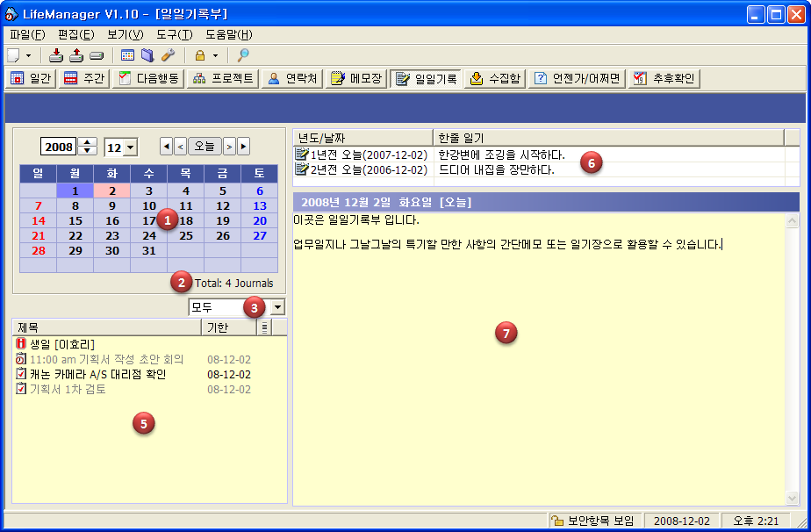
Task: Toggle checkbox for 캐논 카메라 A/S 대리점 확인
Action: point(21,374)
